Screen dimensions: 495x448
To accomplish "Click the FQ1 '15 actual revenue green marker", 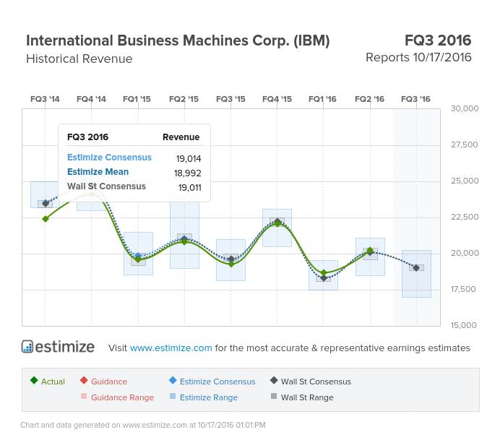I will 138,259.
